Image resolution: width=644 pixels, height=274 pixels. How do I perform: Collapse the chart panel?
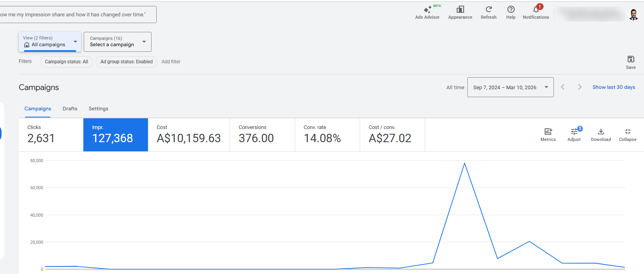click(x=628, y=135)
